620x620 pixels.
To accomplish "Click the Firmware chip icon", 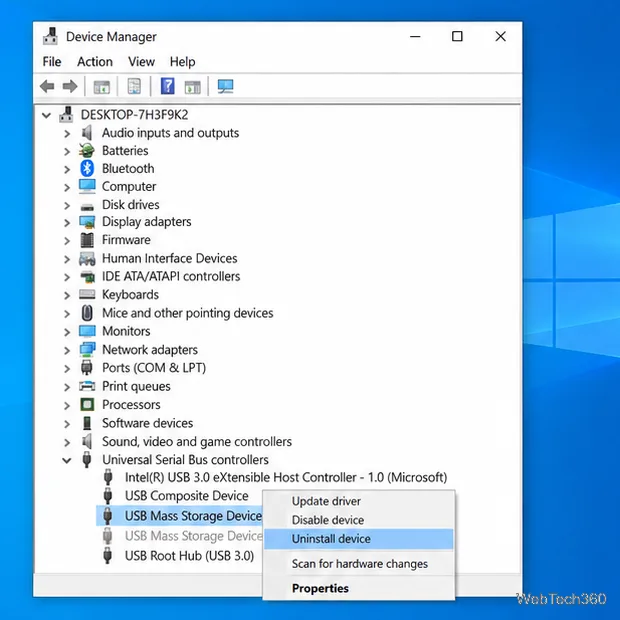I will point(87,240).
